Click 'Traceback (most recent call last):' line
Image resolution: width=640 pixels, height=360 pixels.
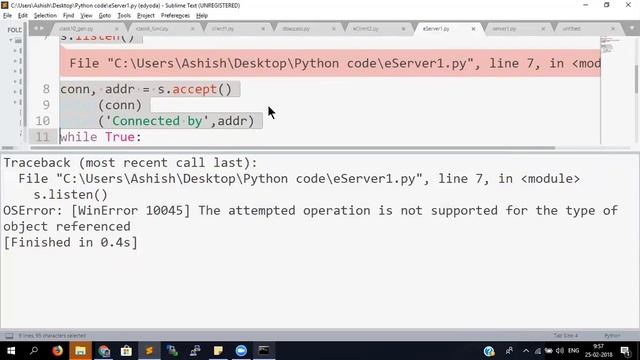[131, 163]
